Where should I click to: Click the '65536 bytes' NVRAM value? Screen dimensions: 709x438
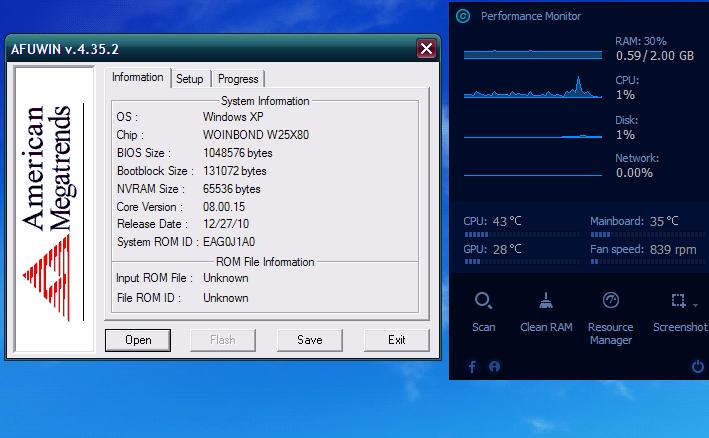coord(232,189)
